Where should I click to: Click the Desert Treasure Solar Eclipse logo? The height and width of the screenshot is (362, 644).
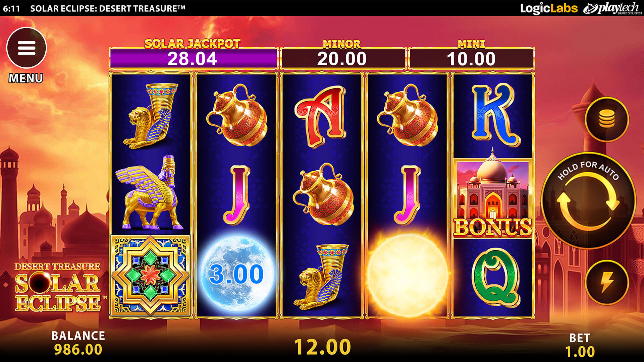58,287
